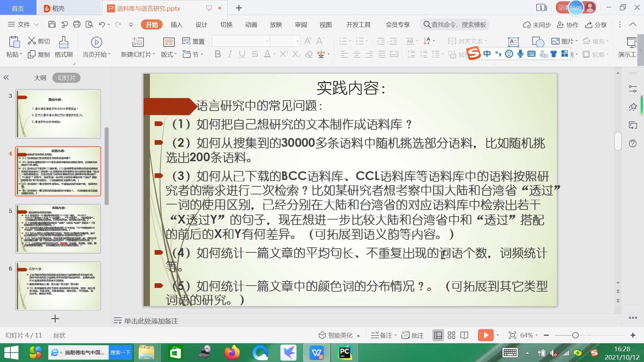Add new slide plus button in panel
This screenshot has height=362, width=644.
click(55, 319)
